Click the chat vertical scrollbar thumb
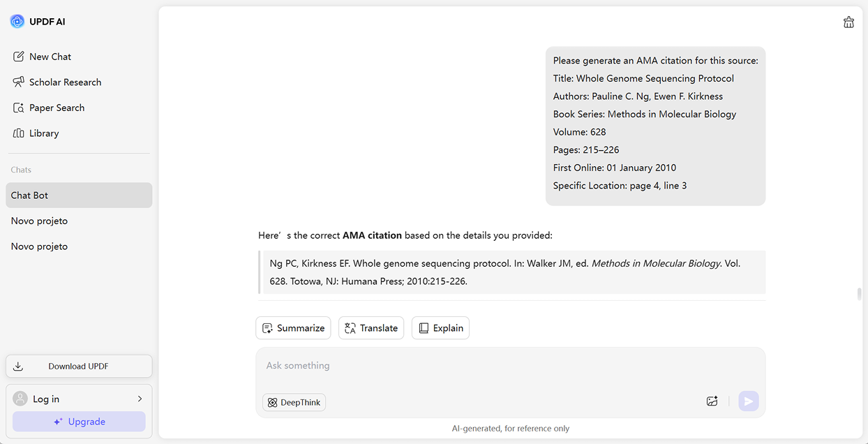The width and height of the screenshot is (868, 444). 860,294
